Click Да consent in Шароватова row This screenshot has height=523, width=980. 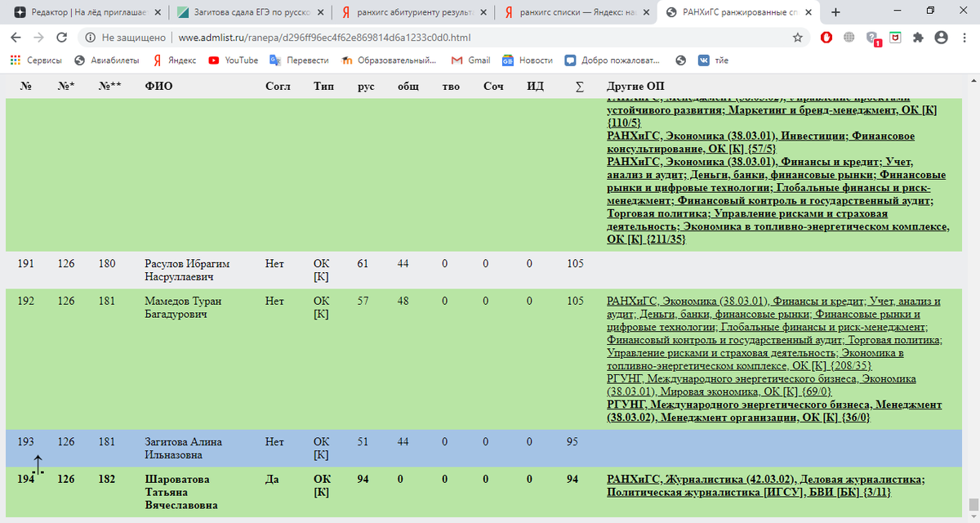[x=273, y=480]
